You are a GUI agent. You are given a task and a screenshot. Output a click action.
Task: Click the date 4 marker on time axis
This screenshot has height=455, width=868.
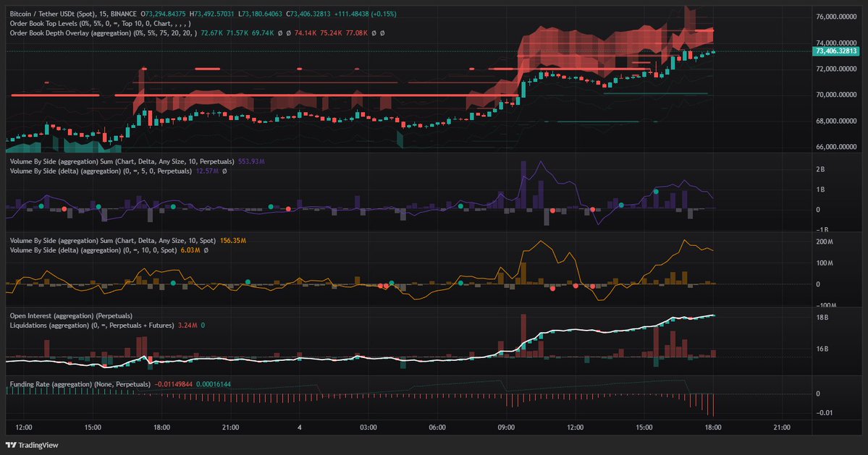click(300, 428)
